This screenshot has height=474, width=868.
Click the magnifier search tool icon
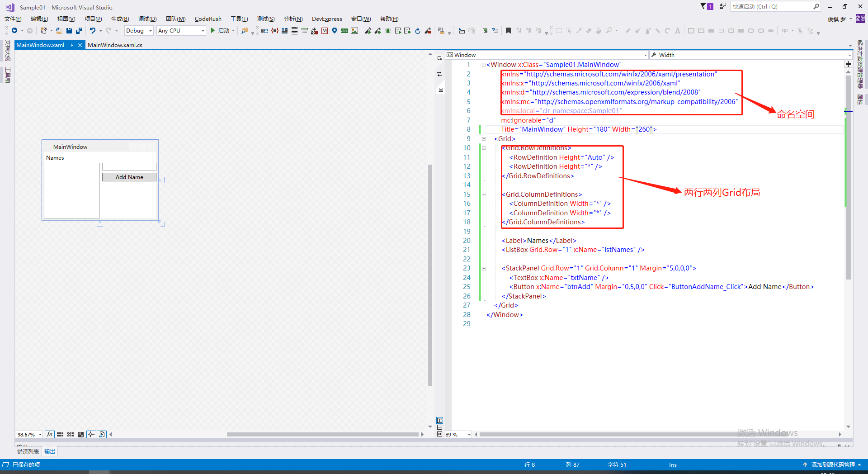pyautogui.click(x=609, y=31)
